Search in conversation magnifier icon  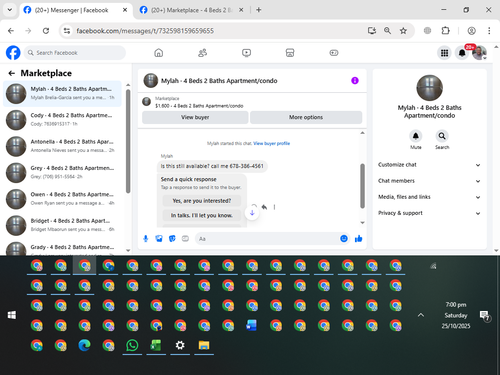(442, 136)
